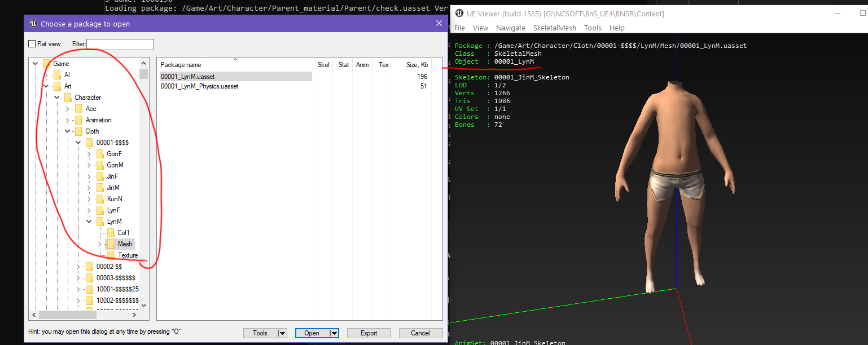The width and height of the screenshot is (868, 345).
Task: Click the folder icon beside LynF
Action: (x=100, y=210)
